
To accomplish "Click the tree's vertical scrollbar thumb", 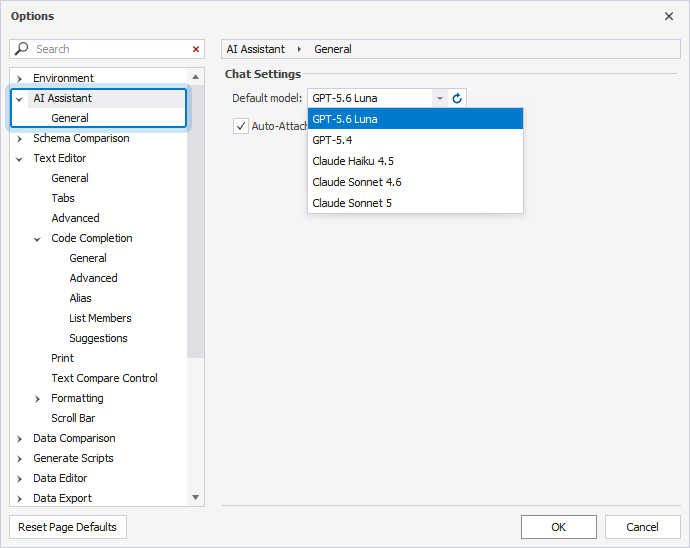I will coord(195,221).
